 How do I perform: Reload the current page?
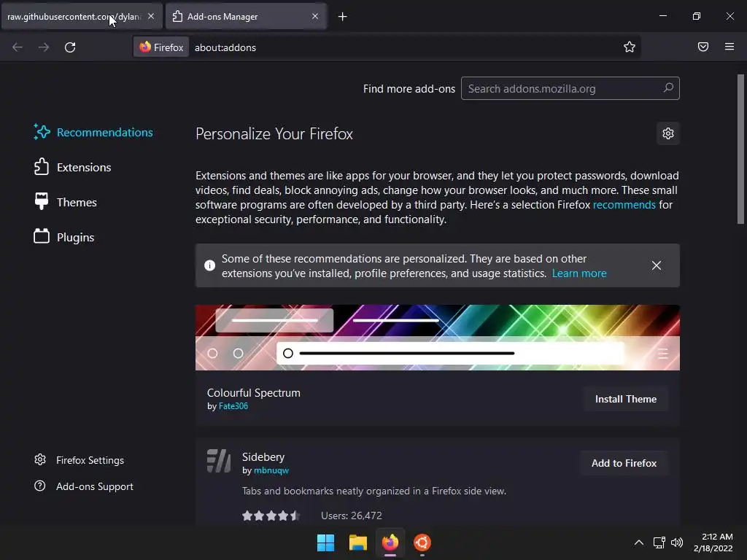tap(70, 47)
